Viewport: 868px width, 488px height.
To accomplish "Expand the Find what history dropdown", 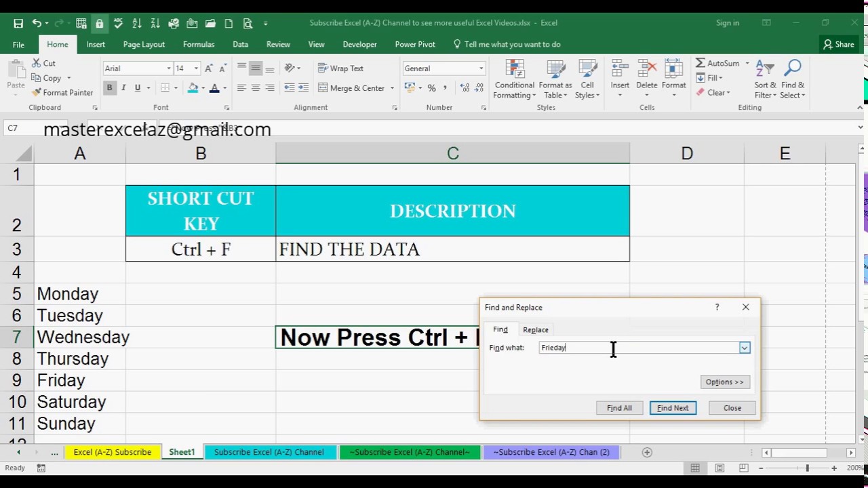I will click(x=745, y=348).
